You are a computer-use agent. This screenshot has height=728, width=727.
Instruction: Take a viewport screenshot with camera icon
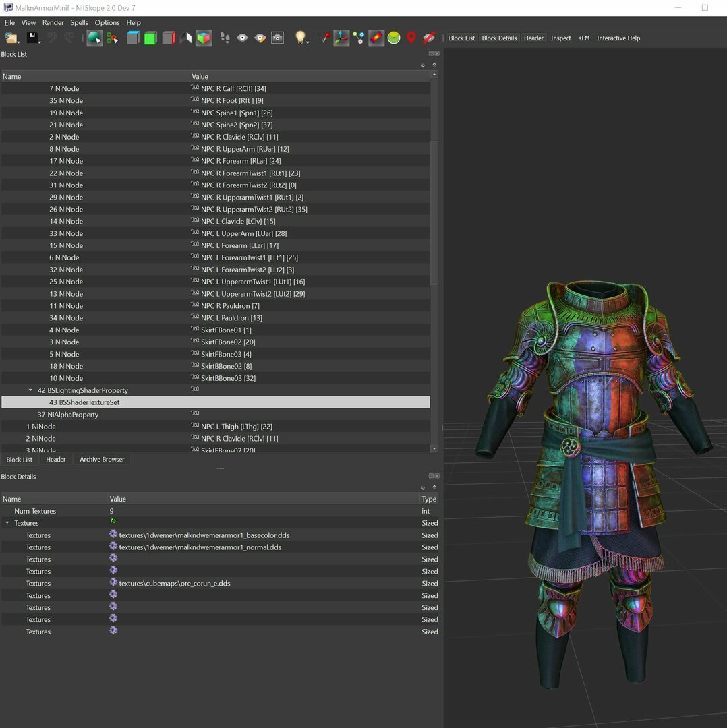[x=277, y=38]
